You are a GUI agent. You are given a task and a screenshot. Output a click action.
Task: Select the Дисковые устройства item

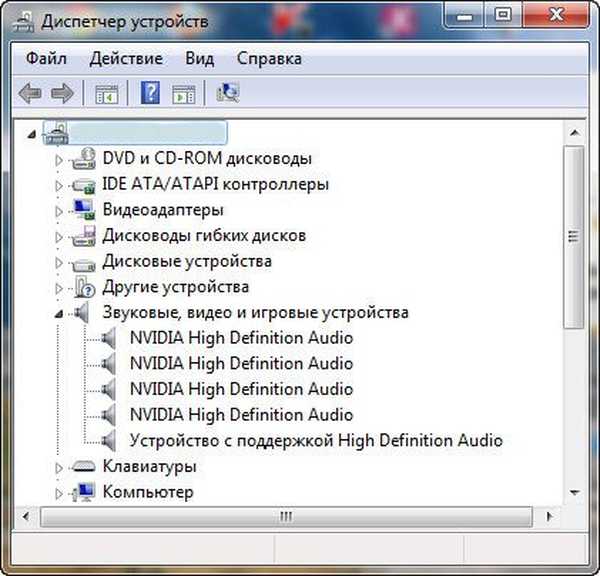click(187, 261)
